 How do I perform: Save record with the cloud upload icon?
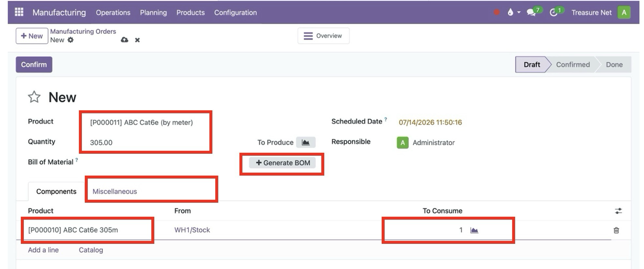[x=124, y=40]
